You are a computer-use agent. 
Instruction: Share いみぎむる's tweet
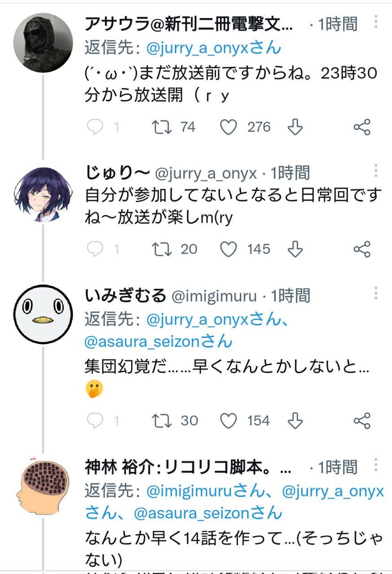(x=362, y=421)
